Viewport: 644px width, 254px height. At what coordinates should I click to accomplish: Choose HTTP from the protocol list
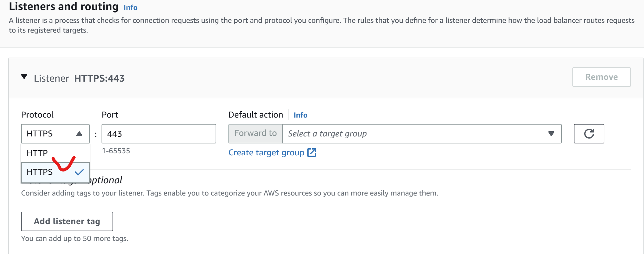tap(37, 153)
